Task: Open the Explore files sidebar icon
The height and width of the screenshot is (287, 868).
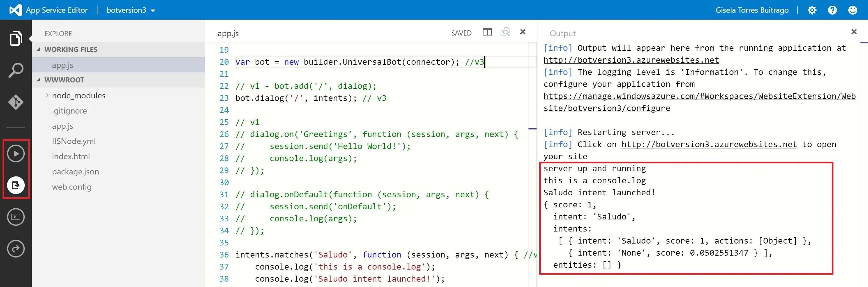Action: coord(16,38)
